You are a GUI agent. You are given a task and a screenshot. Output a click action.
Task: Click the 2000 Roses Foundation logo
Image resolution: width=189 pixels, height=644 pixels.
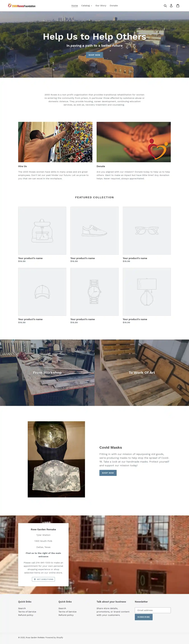22,5
